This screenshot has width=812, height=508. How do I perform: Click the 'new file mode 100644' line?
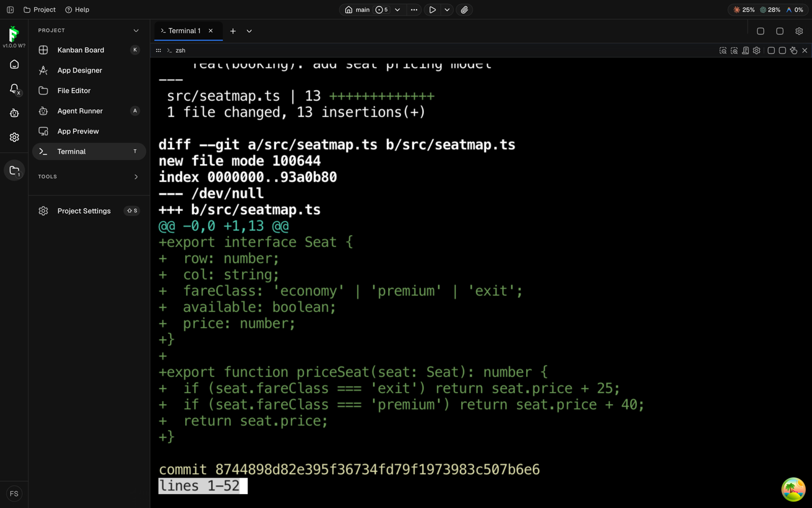(x=240, y=161)
